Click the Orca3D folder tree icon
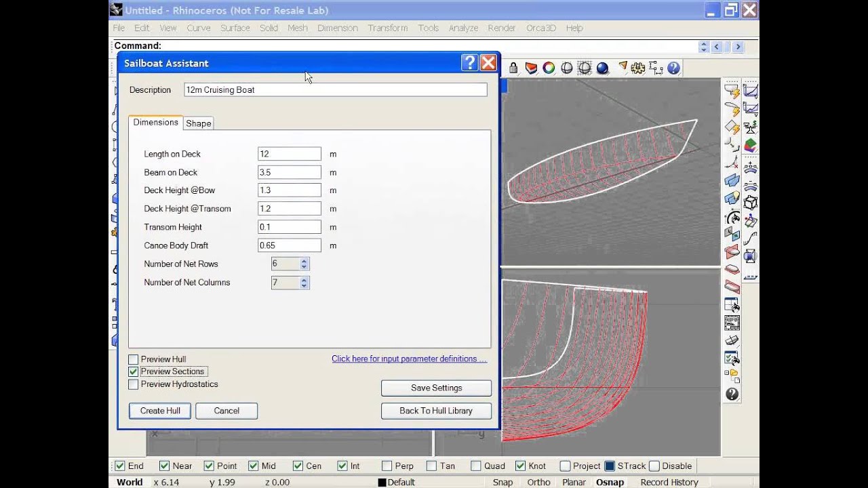 732,376
